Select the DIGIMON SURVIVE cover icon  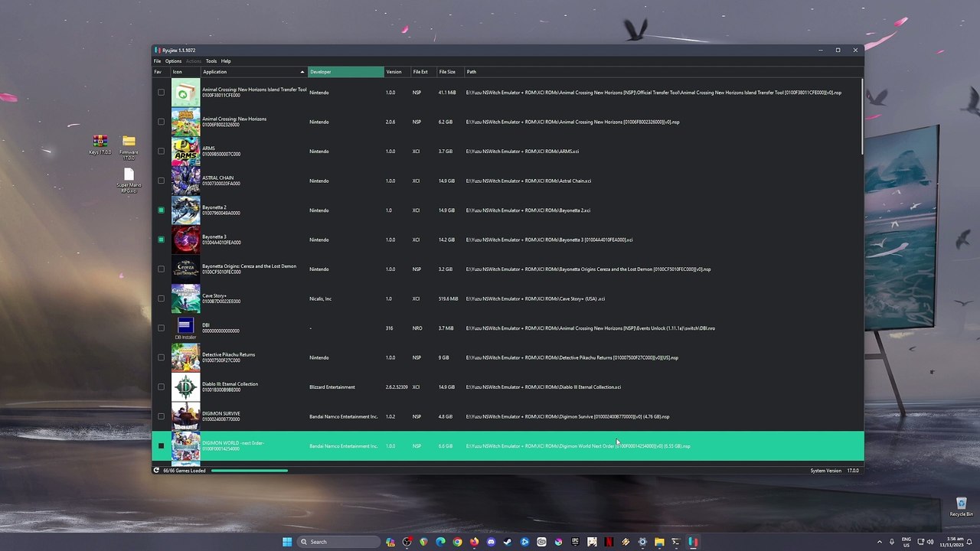click(x=185, y=416)
